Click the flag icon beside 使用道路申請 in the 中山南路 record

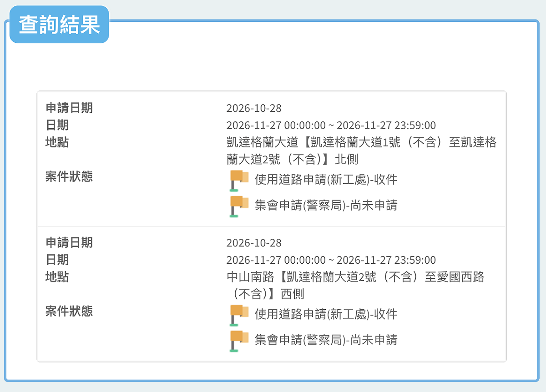[x=239, y=315]
